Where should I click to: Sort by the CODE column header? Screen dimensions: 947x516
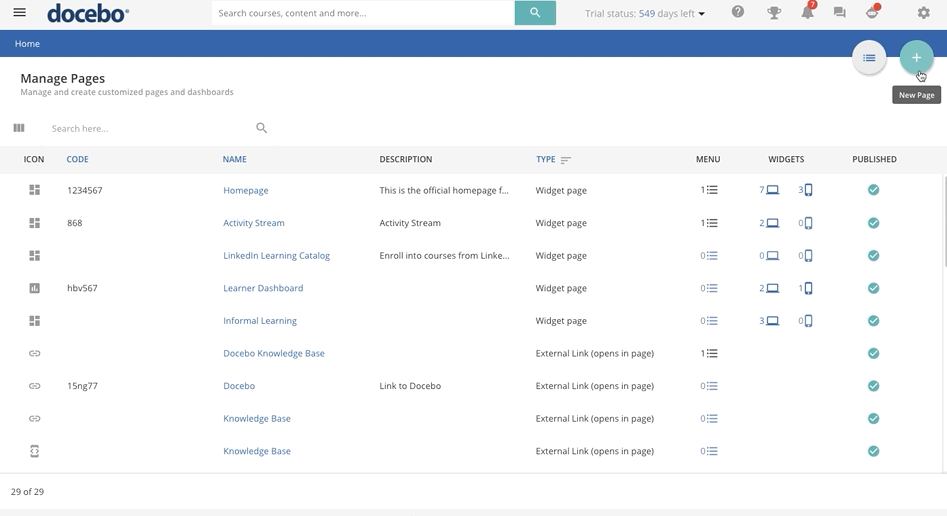tap(77, 160)
